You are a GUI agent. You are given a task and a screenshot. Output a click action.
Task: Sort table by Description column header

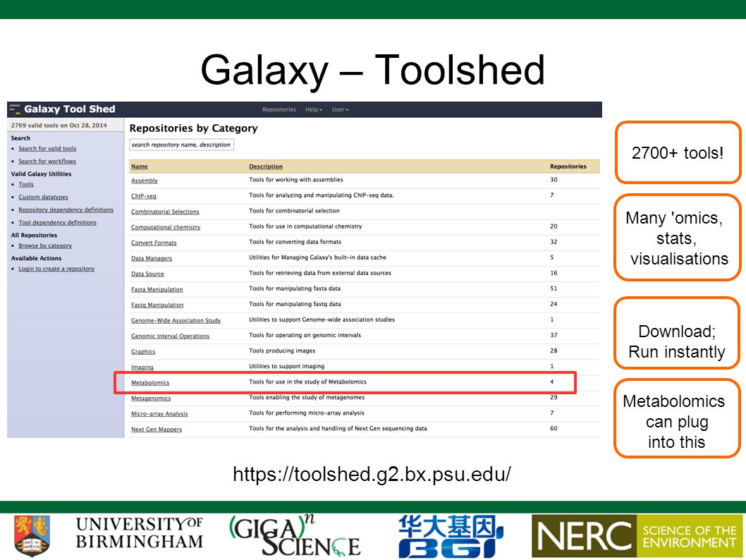[x=266, y=166]
